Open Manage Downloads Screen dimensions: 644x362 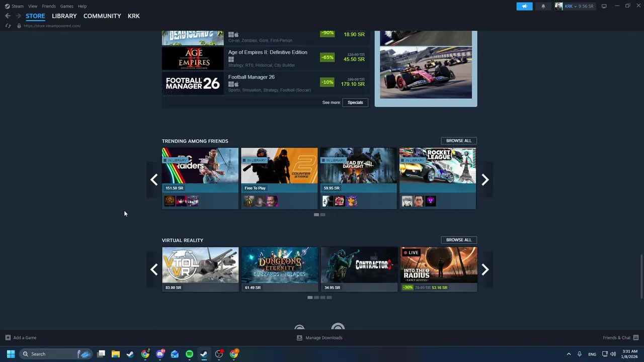(319, 338)
